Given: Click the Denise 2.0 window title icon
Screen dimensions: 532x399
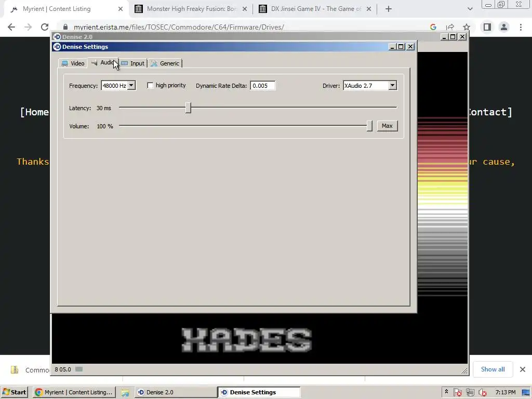Looking at the screenshot, I should [x=57, y=37].
